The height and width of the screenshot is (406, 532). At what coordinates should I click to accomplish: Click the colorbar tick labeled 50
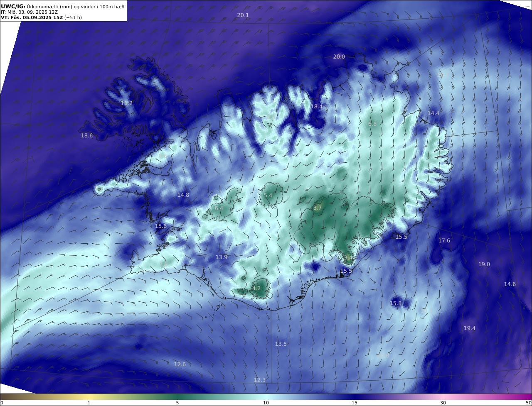point(529,403)
